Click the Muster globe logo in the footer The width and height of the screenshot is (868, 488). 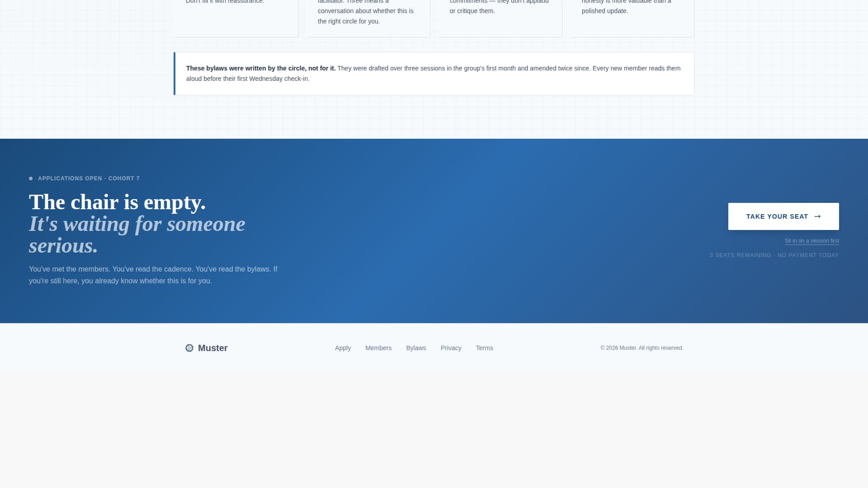189,348
